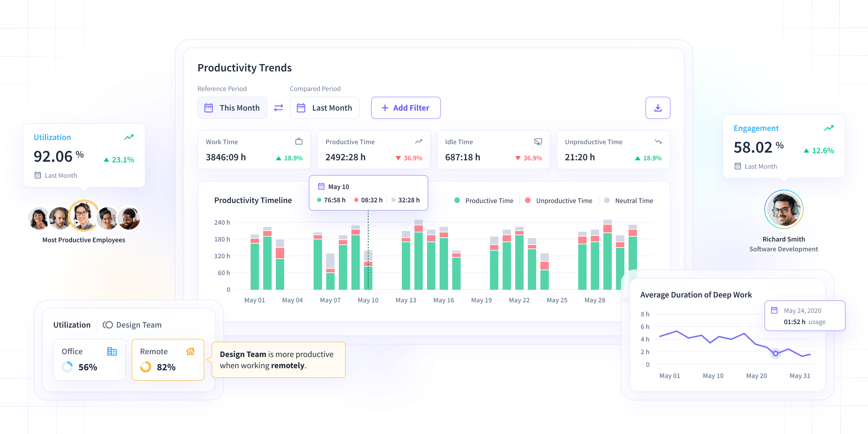
Task: Click the Idle Time monitor icon
Action: point(538,141)
